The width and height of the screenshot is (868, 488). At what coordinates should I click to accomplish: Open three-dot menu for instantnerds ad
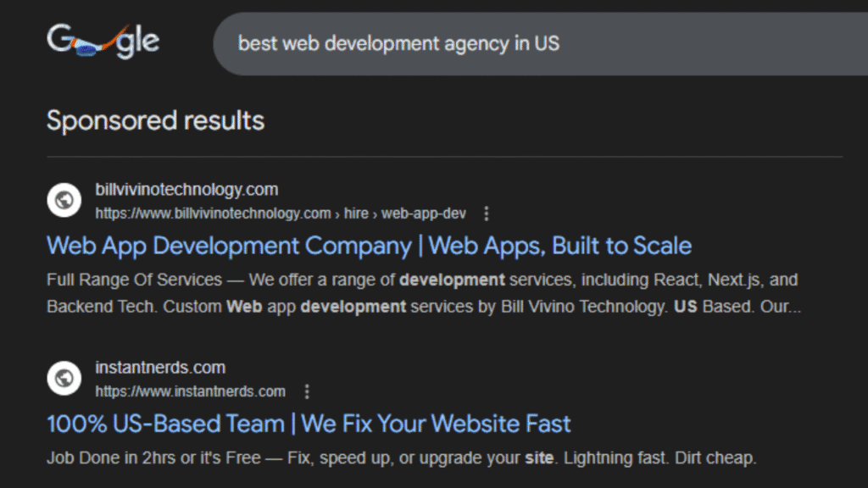[x=307, y=391]
